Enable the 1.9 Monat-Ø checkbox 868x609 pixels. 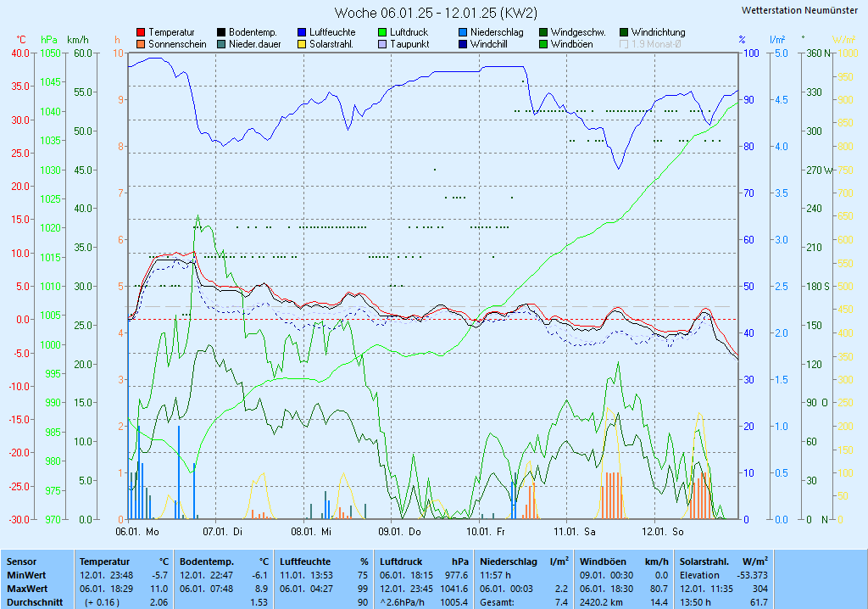click(625, 44)
